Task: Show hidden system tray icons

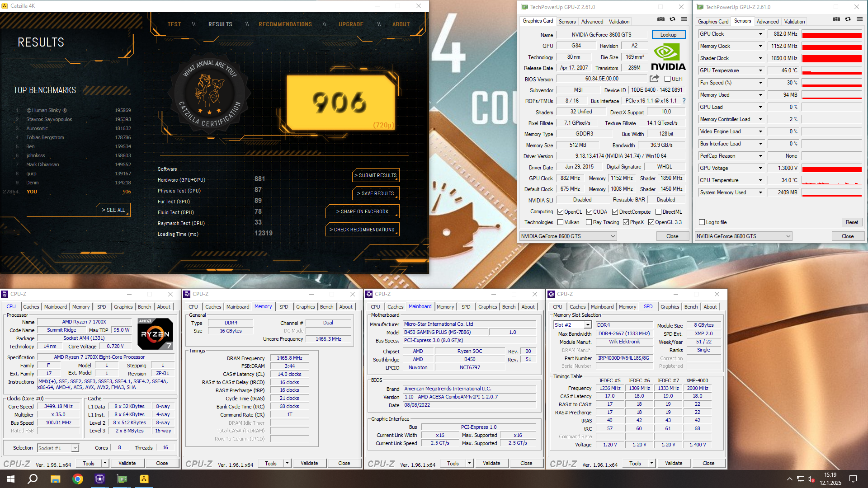Action: point(789,479)
